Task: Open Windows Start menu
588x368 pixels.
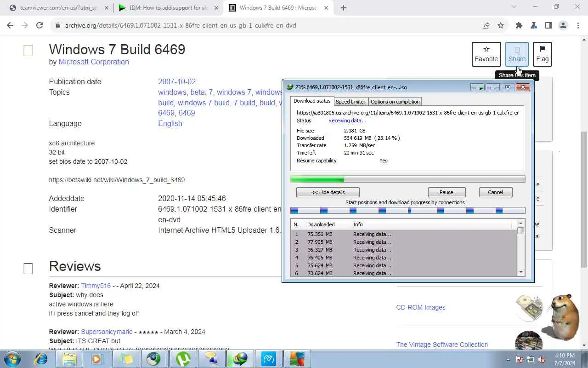Action: click(12, 359)
